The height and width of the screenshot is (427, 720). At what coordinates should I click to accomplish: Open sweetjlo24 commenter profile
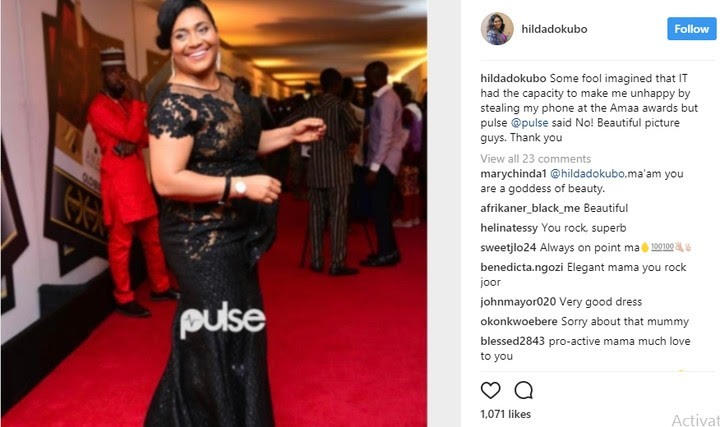tap(508, 247)
